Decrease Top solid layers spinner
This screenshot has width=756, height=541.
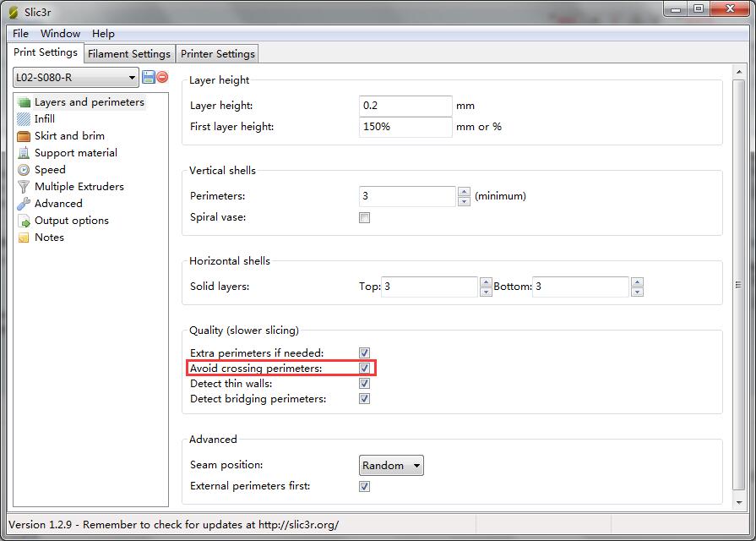pos(486,291)
